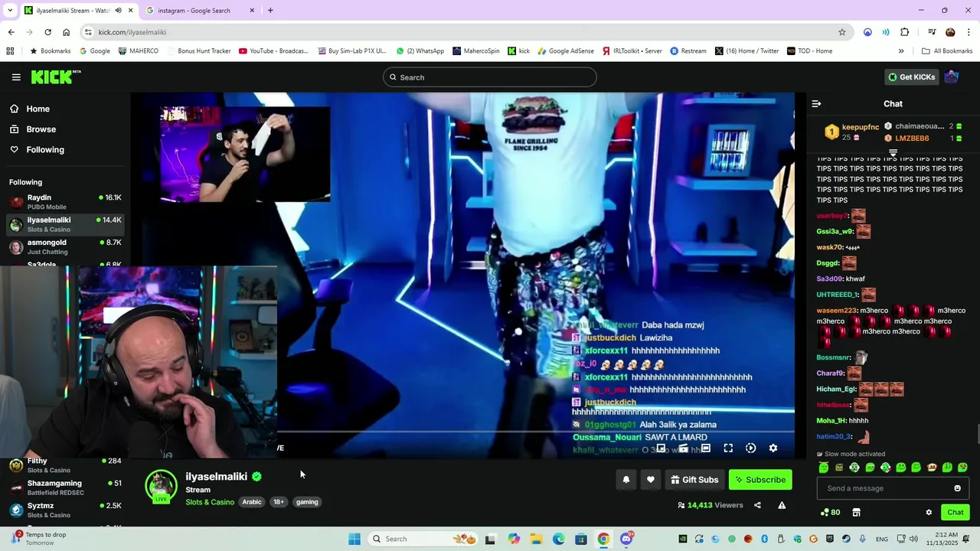Click the Arabic tag
The width and height of the screenshot is (980, 551).
click(252, 502)
